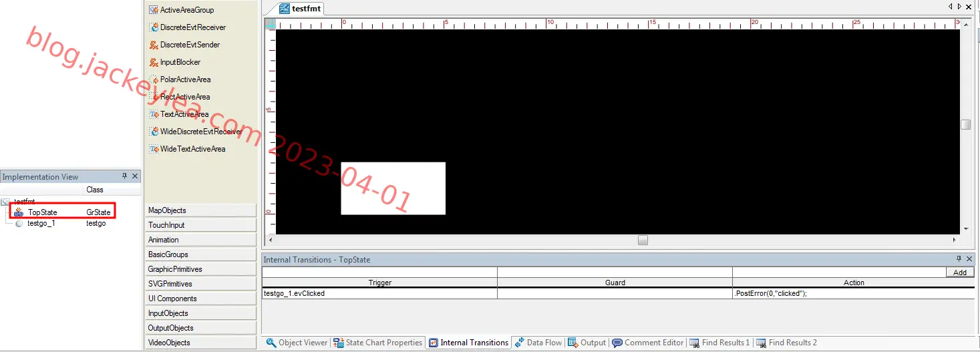
Task: Pin the Implementation View panel
Action: 124,176
